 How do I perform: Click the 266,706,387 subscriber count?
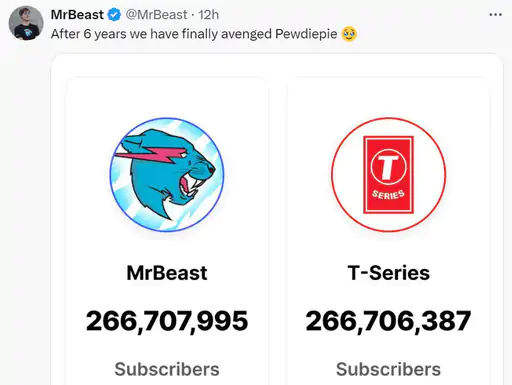pyautogui.click(x=388, y=321)
